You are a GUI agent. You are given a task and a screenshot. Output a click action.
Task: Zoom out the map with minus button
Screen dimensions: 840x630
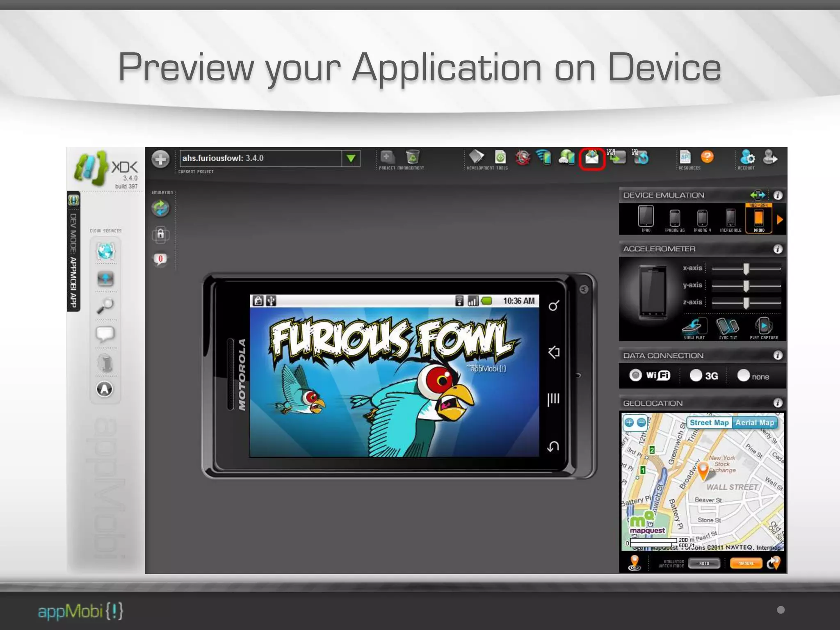[641, 422]
